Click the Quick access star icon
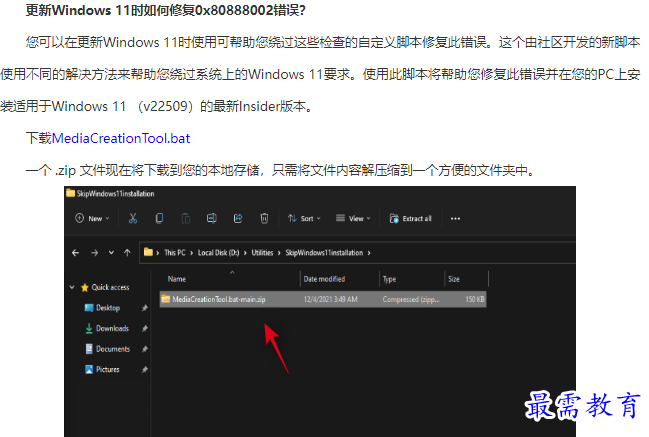Viewport: 649px width, 437px height. point(85,287)
